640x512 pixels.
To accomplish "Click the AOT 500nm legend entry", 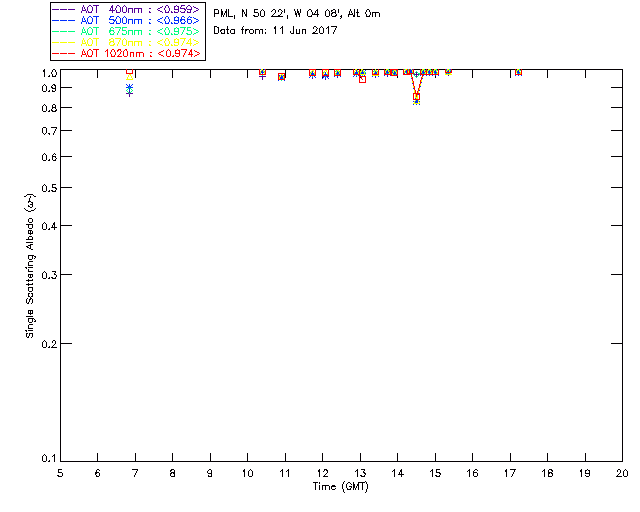I will tap(126, 20).
